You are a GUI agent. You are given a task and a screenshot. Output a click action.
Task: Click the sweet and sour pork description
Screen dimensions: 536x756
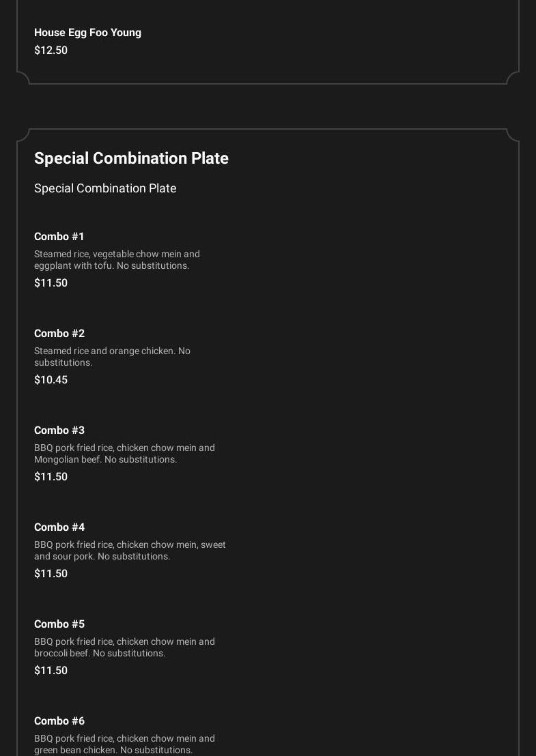(130, 551)
